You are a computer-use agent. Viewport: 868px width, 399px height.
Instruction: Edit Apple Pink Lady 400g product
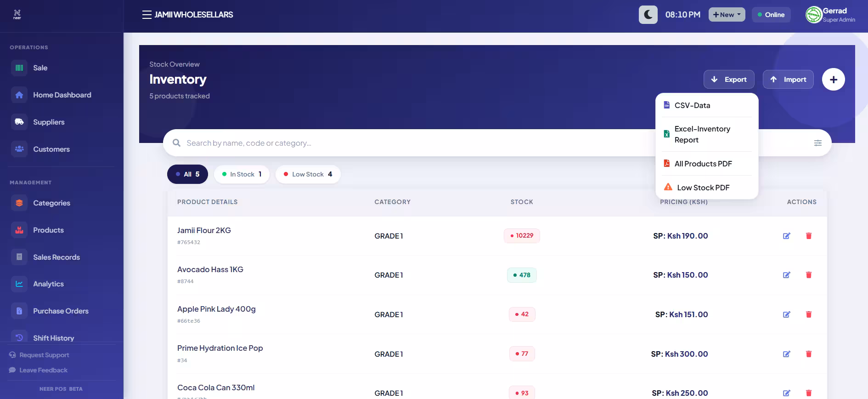pyautogui.click(x=787, y=314)
